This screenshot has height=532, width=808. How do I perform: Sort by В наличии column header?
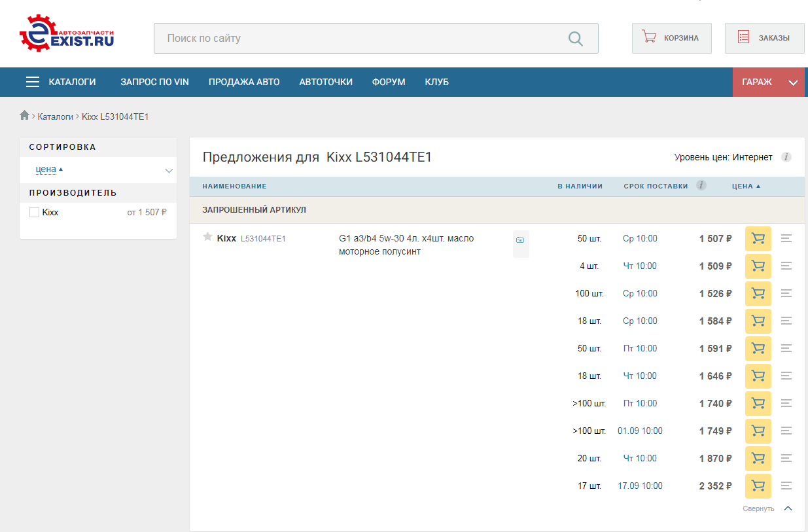point(580,186)
